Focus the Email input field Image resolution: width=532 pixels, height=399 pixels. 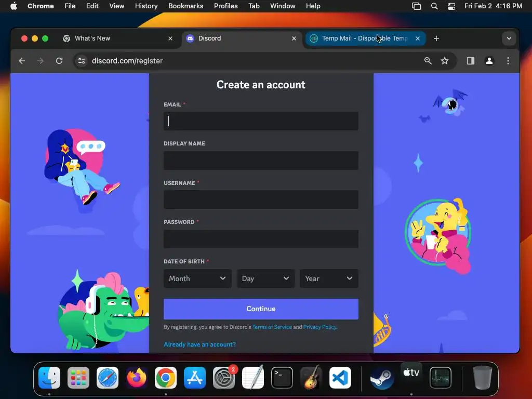(261, 121)
